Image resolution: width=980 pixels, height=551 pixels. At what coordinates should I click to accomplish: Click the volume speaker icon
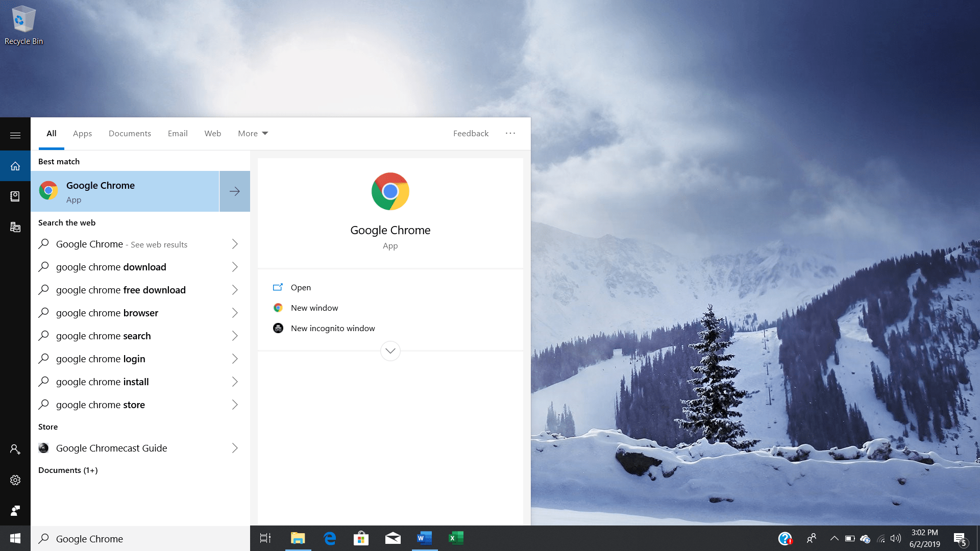coord(896,538)
